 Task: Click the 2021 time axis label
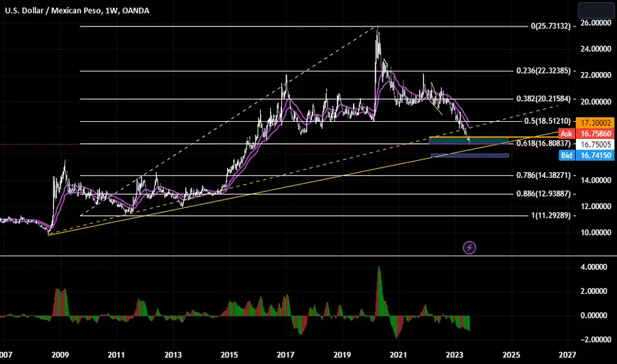(x=399, y=355)
